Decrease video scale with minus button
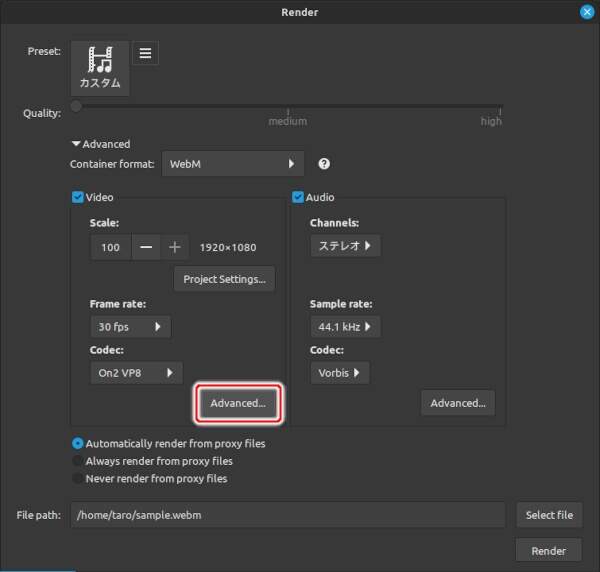 tap(147, 247)
